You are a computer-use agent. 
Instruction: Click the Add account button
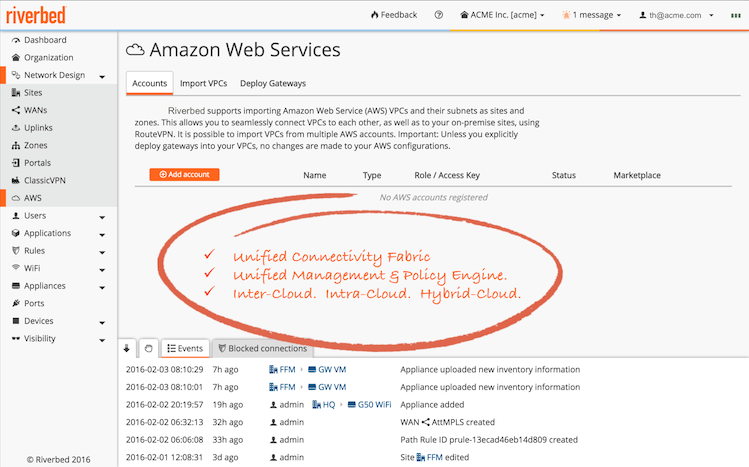(184, 175)
